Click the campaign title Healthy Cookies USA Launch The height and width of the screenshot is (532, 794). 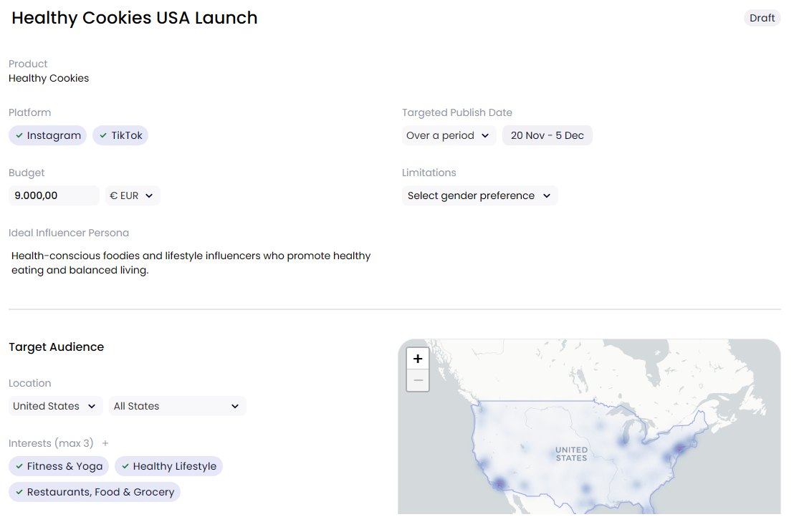pos(135,18)
